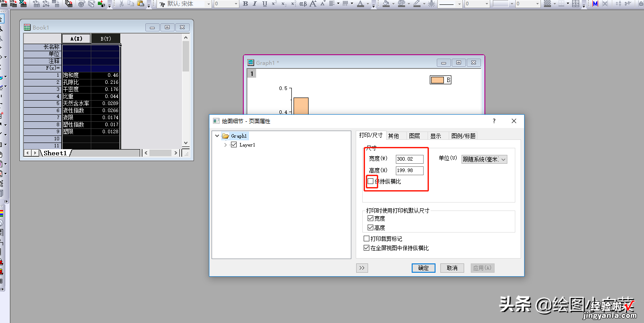Image resolution: width=644 pixels, height=323 pixels.
Task: Click row header 9 in Book1
Action: 43,132
